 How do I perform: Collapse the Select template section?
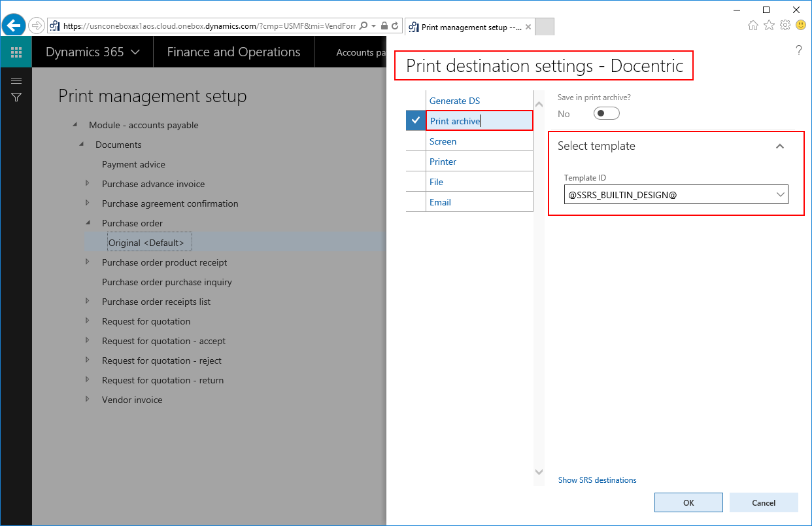coord(779,147)
